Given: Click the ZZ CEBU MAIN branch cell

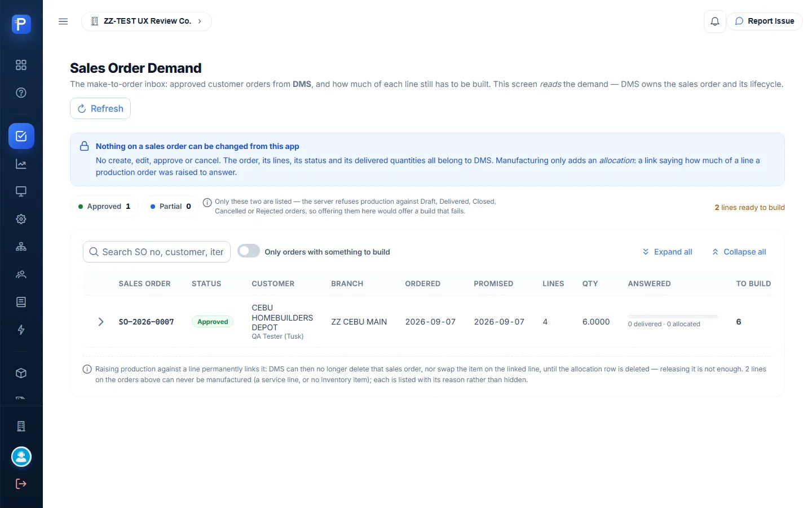Looking at the screenshot, I should (x=359, y=322).
